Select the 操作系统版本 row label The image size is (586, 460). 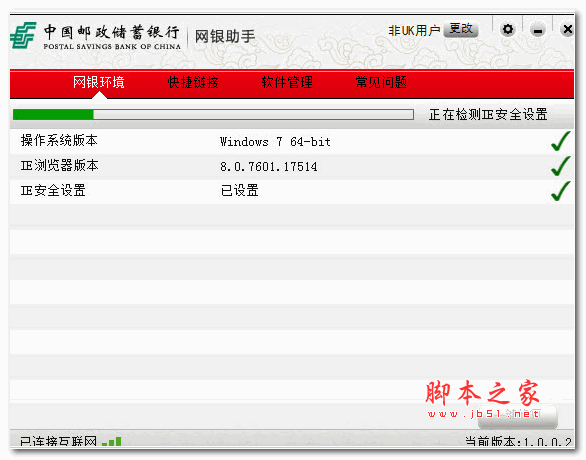pos(59,141)
